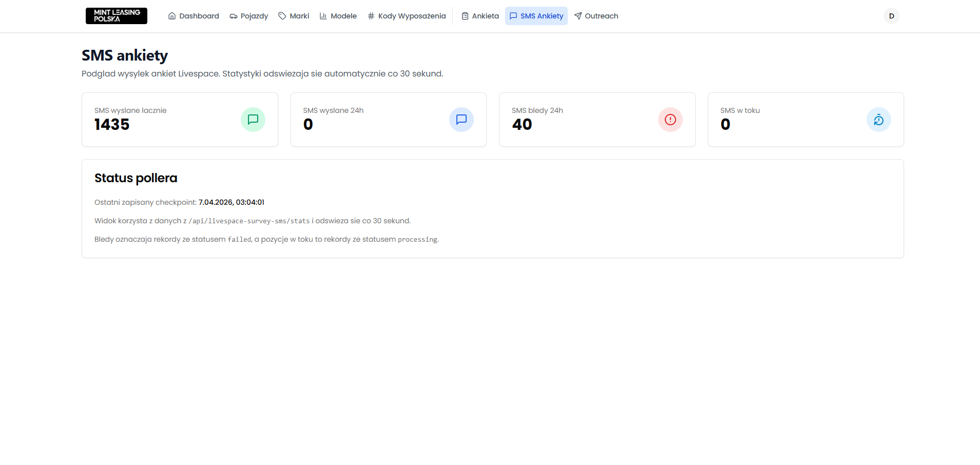980x465 pixels.
Task: Click the red alert icon for SMS bledy 24h
Action: click(x=670, y=120)
